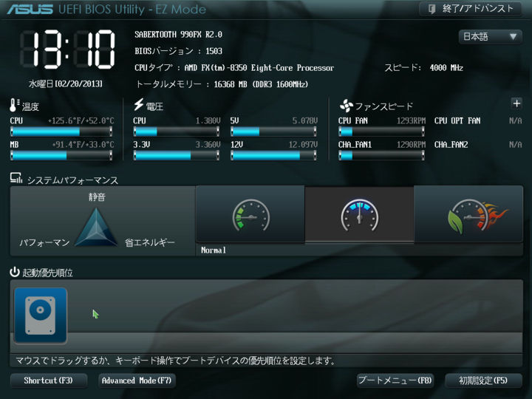Screen dimensions: 532x399
Task: Click the 12V voltage bar
Action: (273, 155)
